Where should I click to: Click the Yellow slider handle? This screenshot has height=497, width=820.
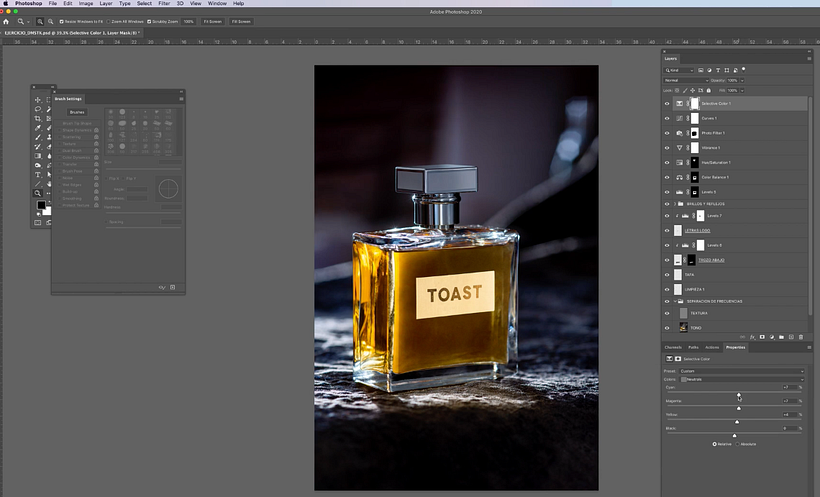(738, 421)
